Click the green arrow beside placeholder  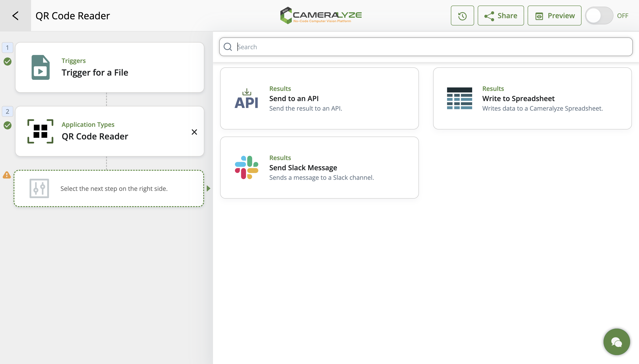(x=209, y=188)
